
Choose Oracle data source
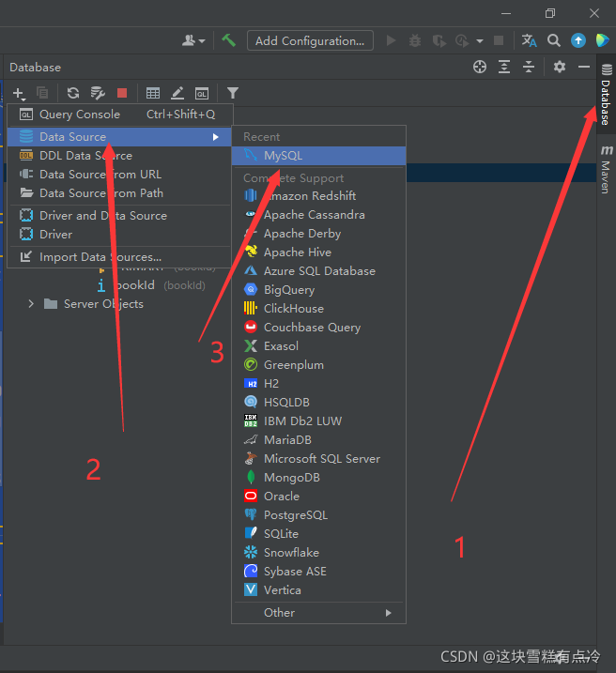(318, 497)
